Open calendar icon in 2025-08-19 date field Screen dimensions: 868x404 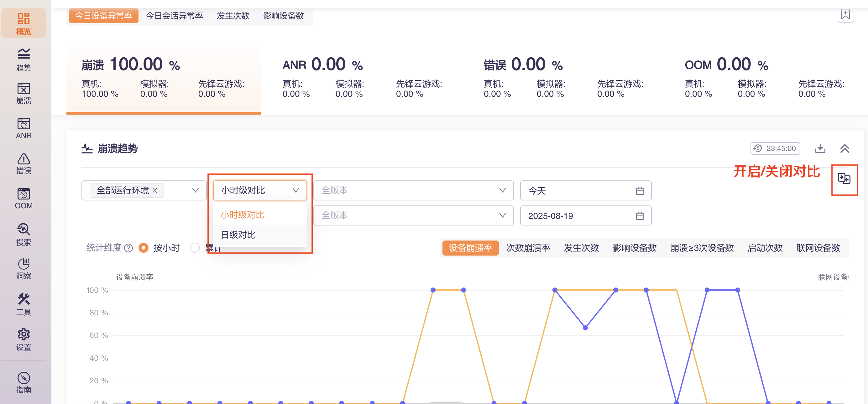pos(640,216)
